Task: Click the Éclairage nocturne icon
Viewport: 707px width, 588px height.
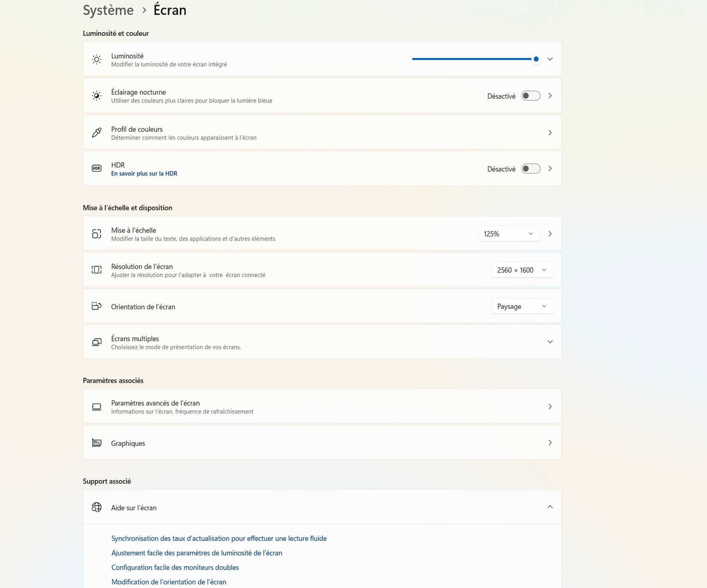Action: (x=96, y=96)
